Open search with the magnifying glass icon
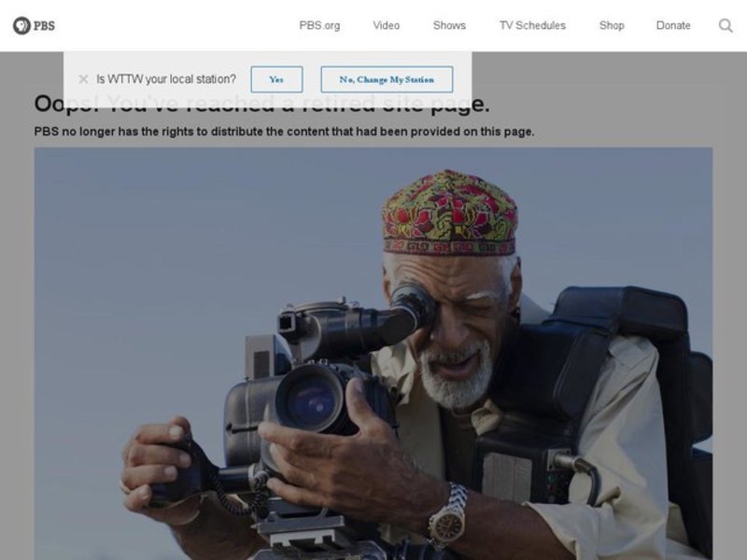 (726, 25)
